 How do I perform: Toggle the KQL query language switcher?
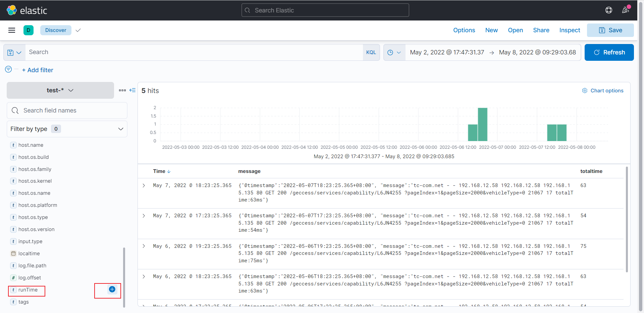pos(371,52)
